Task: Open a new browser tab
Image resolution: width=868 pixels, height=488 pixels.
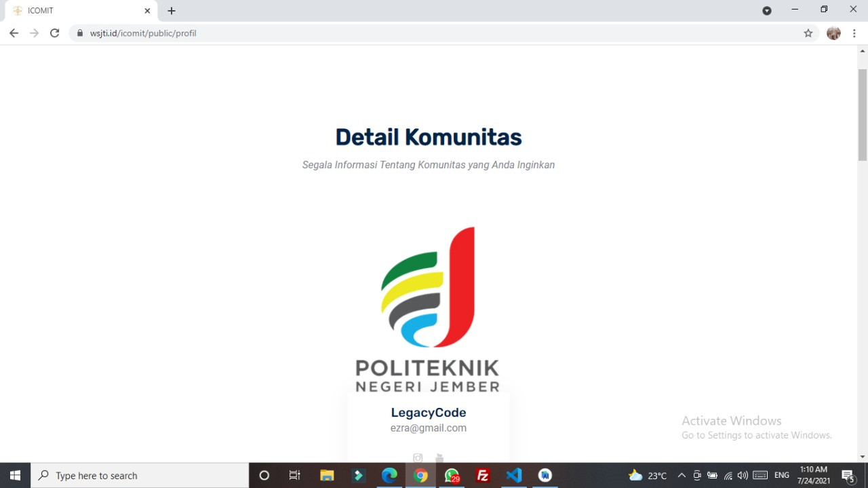Action: coord(172,11)
